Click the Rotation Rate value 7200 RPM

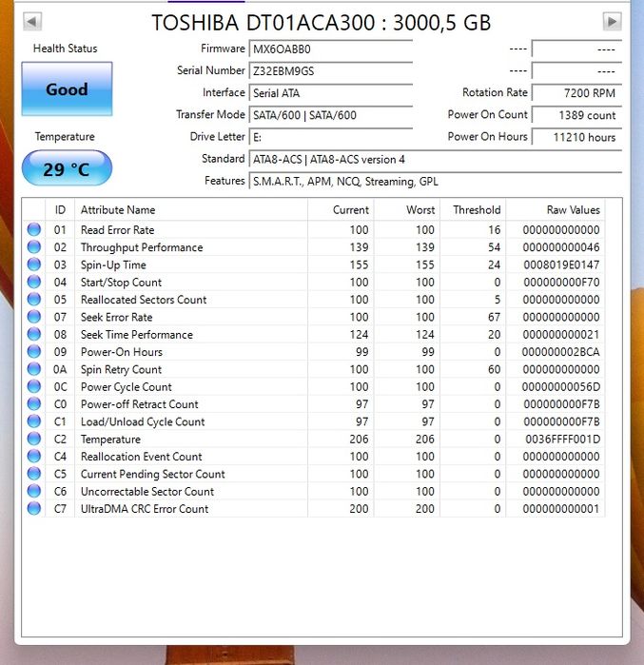point(577,93)
